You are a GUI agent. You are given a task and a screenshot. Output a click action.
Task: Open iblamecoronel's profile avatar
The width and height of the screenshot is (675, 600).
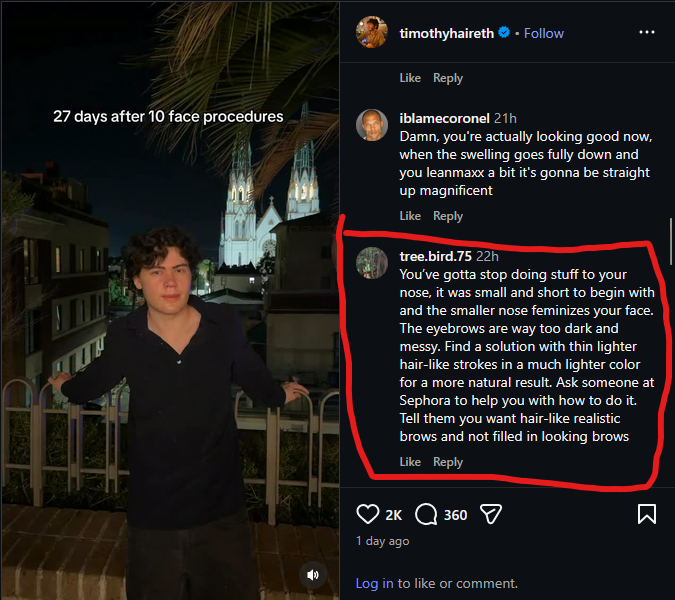tap(372, 125)
